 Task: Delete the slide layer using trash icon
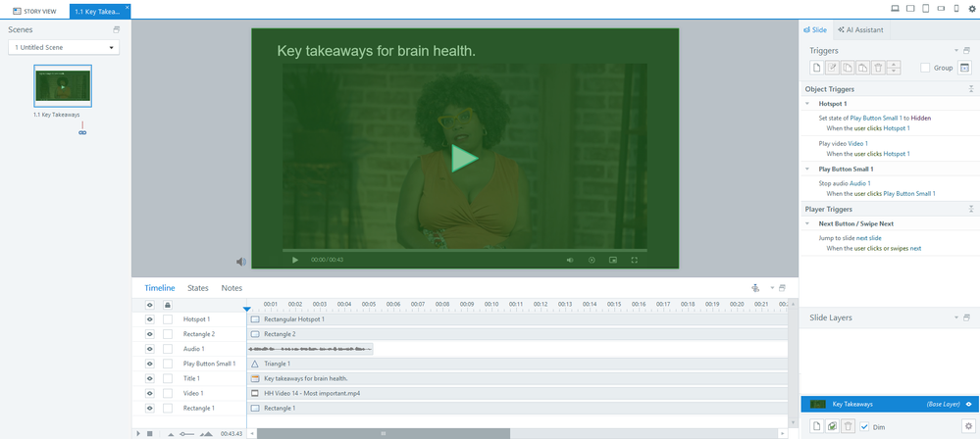(x=847, y=426)
